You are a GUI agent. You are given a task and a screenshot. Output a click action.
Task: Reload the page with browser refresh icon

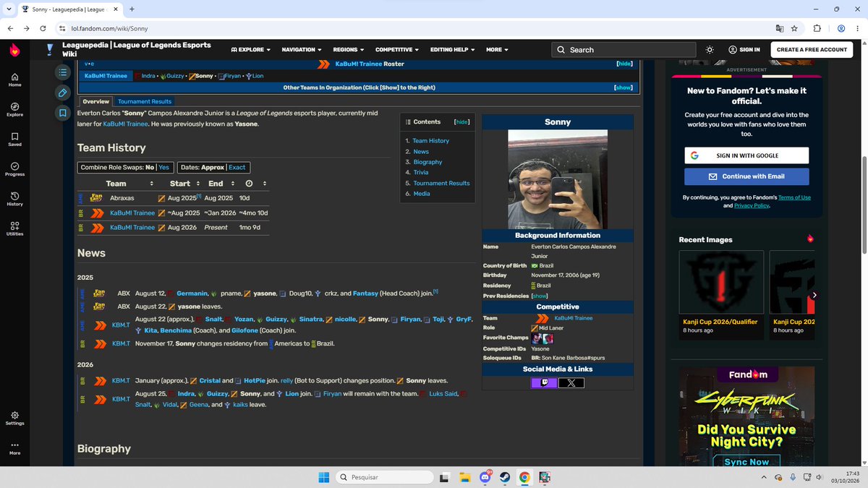[43, 28]
